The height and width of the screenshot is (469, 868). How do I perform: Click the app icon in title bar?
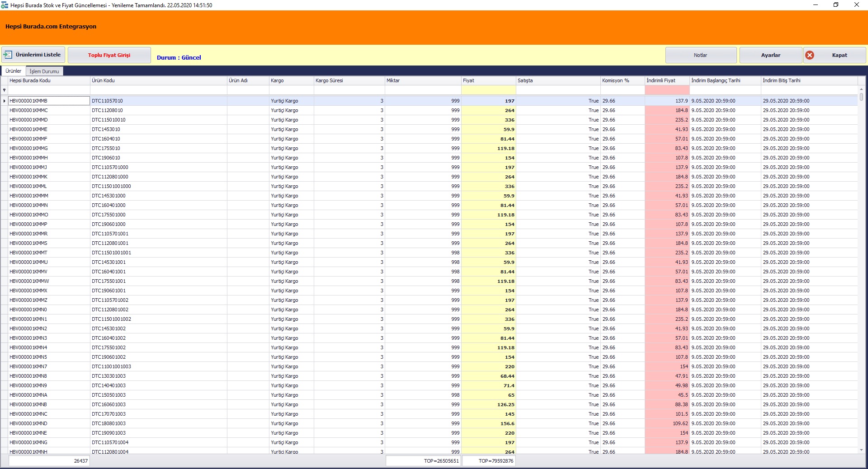click(x=5, y=5)
